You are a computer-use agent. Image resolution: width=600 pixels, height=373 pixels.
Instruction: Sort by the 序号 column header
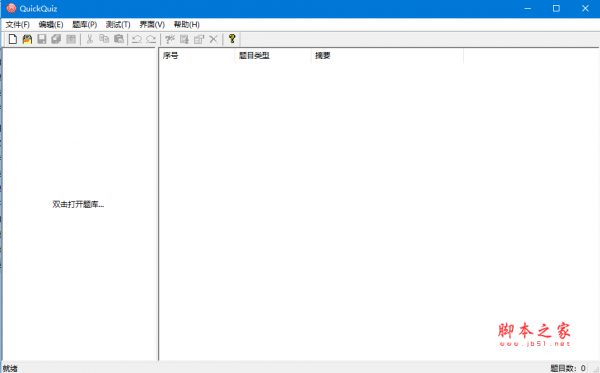click(x=197, y=55)
